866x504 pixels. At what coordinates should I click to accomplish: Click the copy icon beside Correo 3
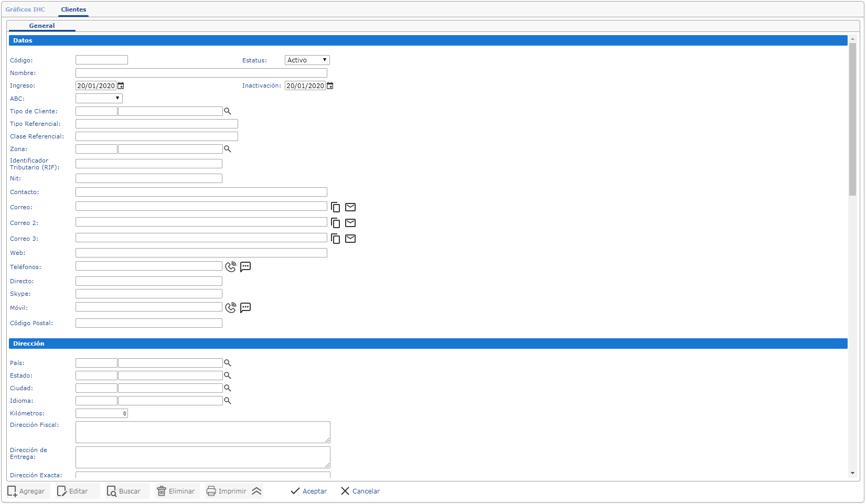pyautogui.click(x=336, y=239)
